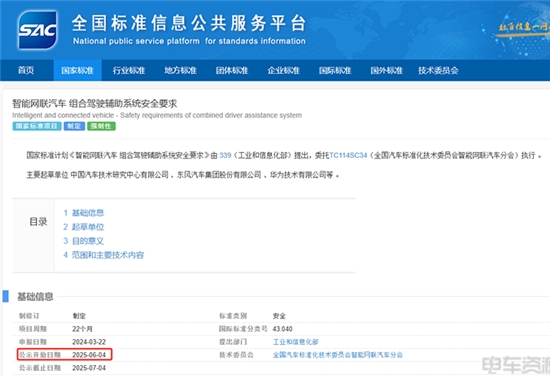The image size is (550, 378).
Task: Open the 技术委员会 tab
Action: [x=438, y=70]
